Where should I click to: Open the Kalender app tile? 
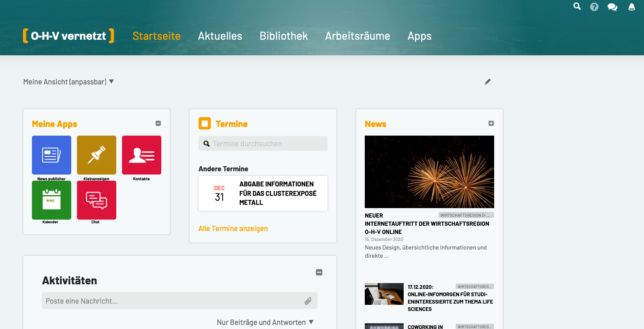52,200
